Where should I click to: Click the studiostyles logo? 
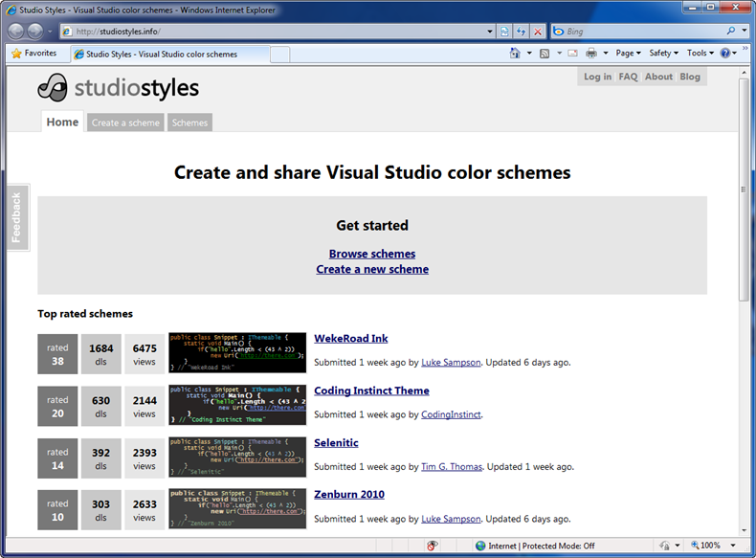[118, 88]
